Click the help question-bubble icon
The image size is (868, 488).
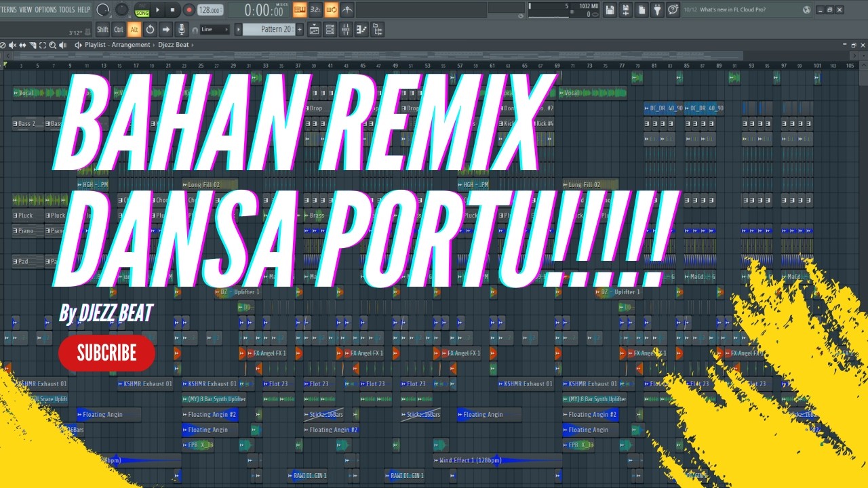click(x=673, y=9)
